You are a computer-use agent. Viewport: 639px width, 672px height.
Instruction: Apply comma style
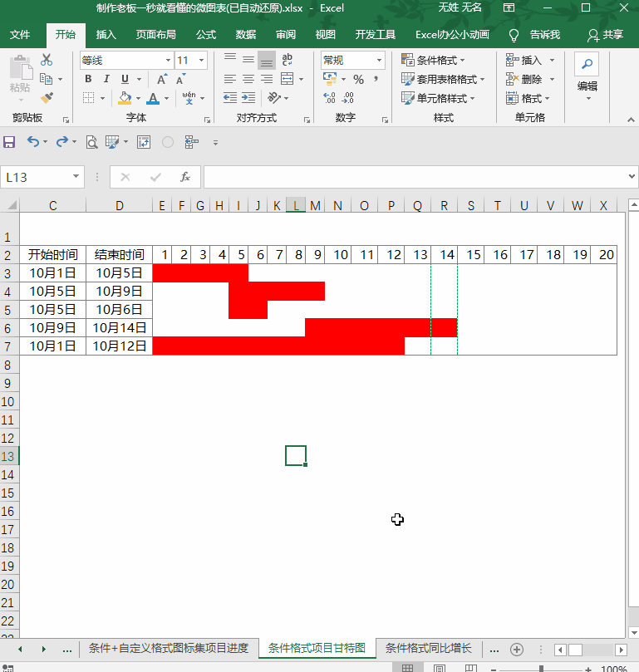(376, 79)
